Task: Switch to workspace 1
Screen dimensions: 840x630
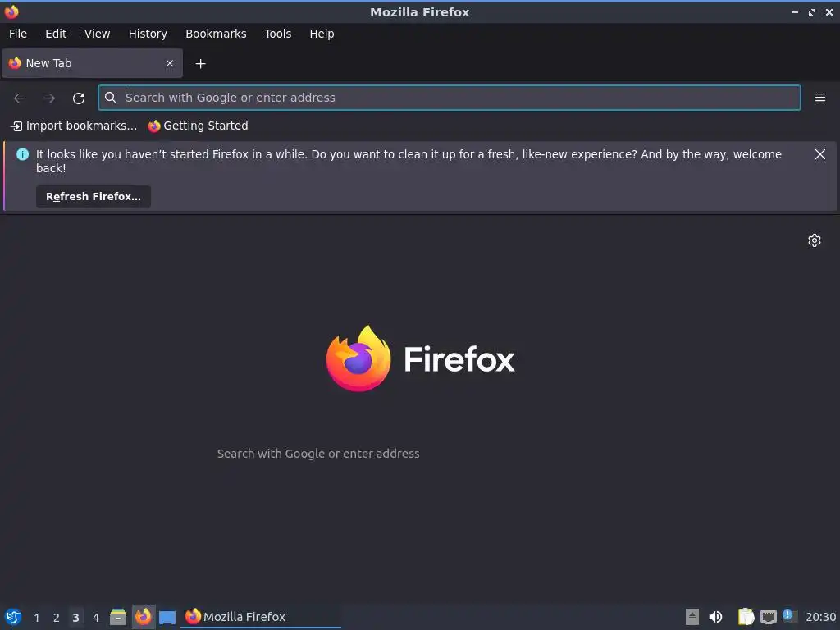Action: [36, 618]
